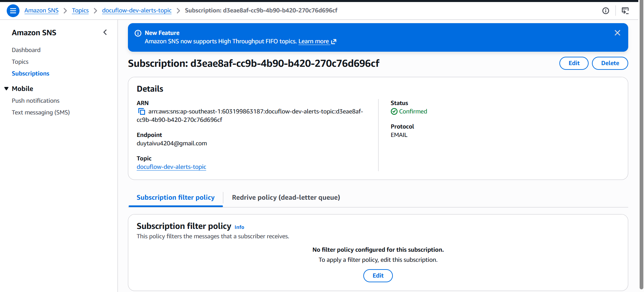Image resolution: width=644 pixels, height=292 pixels.
Task: Collapse the Amazon SNS sidebar chevron
Action: pyautogui.click(x=105, y=32)
